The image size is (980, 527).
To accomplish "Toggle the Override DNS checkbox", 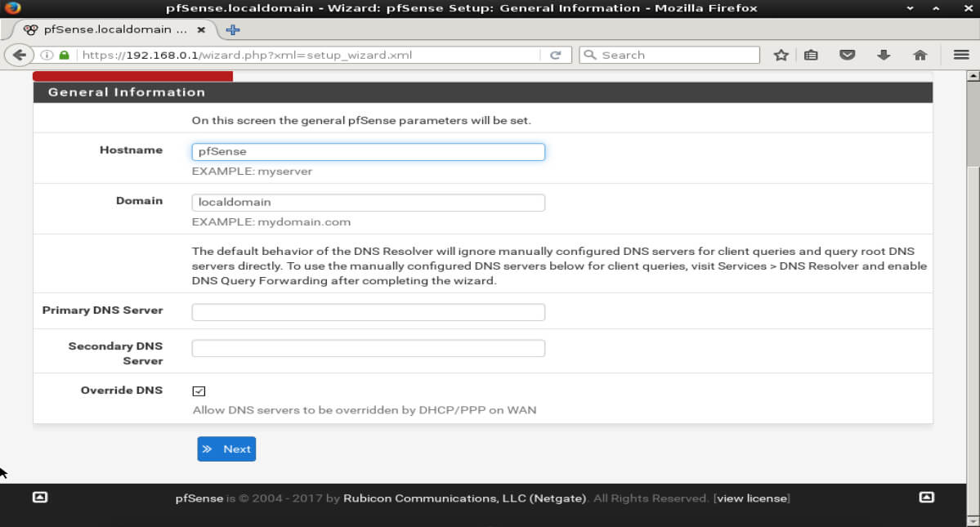I will pyautogui.click(x=199, y=391).
